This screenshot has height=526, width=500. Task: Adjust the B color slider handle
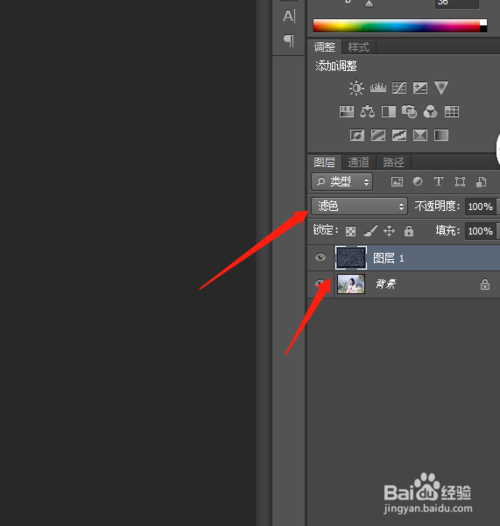coord(369,4)
